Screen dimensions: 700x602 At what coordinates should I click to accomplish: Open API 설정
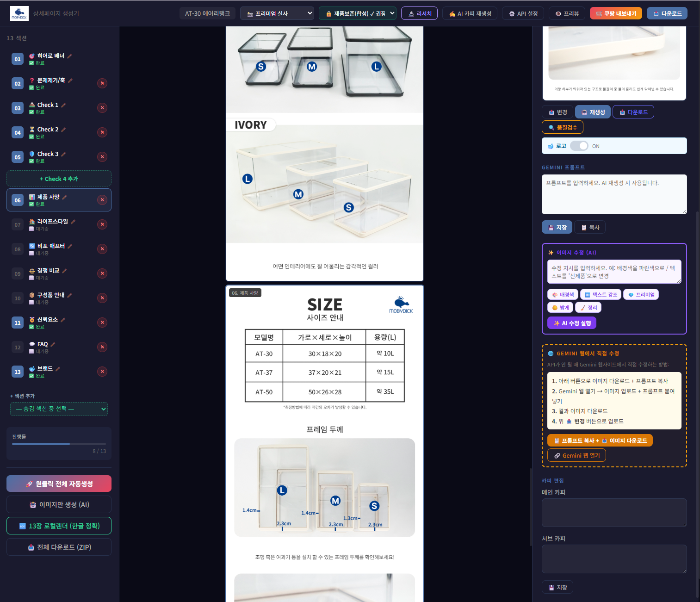(x=523, y=13)
